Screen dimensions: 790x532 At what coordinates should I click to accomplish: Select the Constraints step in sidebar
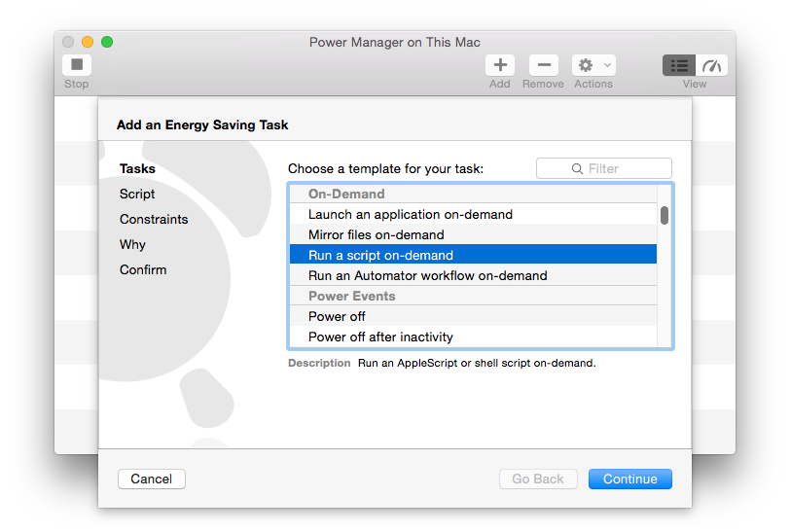pos(154,219)
